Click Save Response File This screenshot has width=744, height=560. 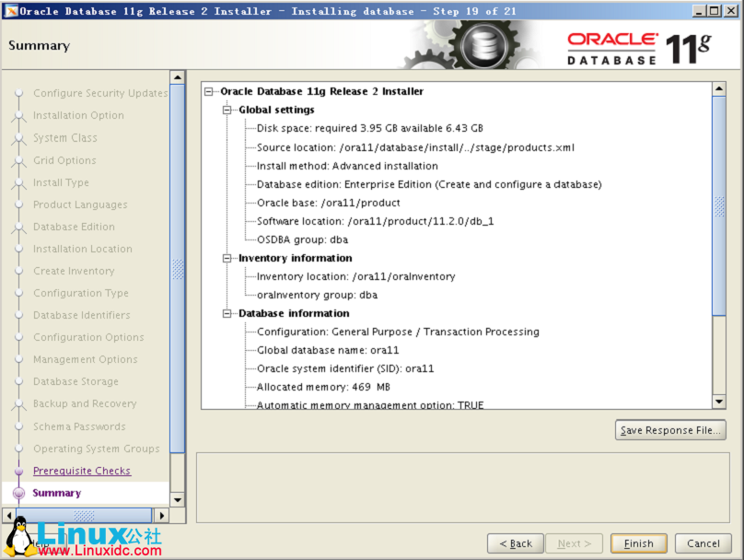click(670, 429)
